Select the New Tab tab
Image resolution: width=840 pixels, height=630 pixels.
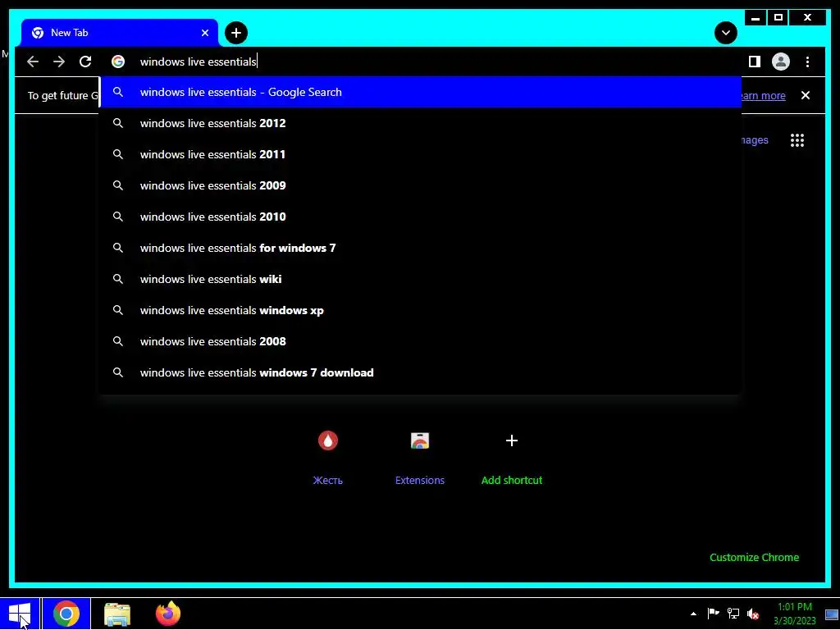click(x=120, y=33)
